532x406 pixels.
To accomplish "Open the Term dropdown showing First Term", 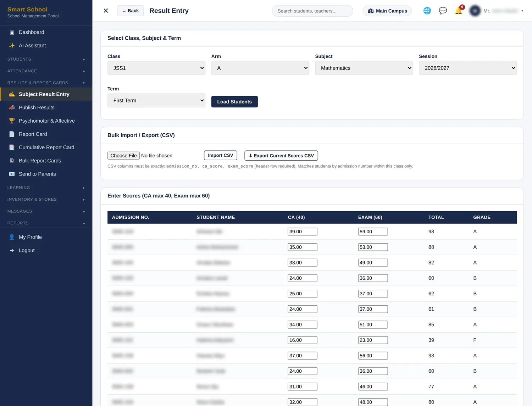I will 156,100.
